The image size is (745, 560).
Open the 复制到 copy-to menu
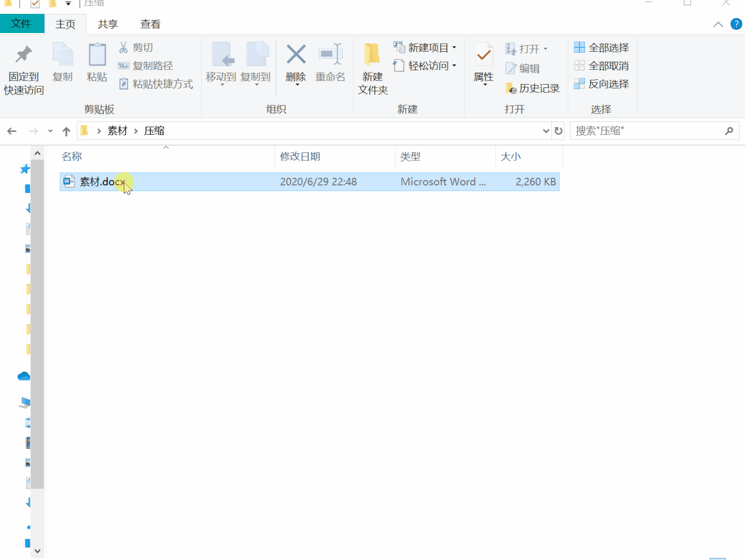pyautogui.click(x=256, y=64)
